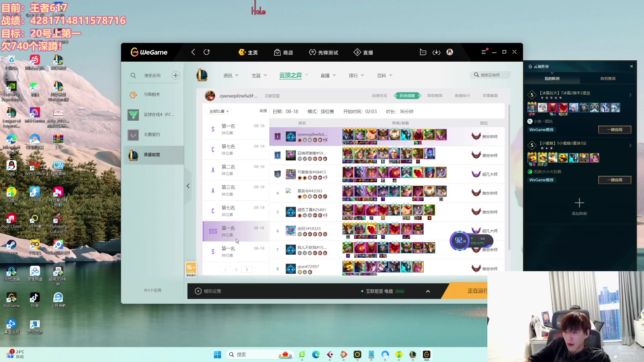Open the WeGame folder icon in header
The width and height of the screenshot is (644, 362).
point(423,52)
